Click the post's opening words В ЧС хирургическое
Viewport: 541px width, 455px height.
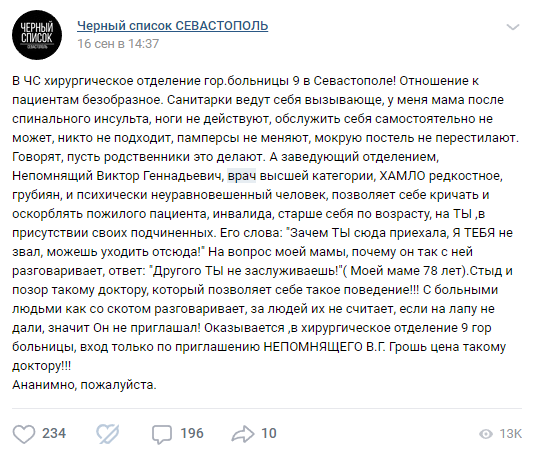72,81
